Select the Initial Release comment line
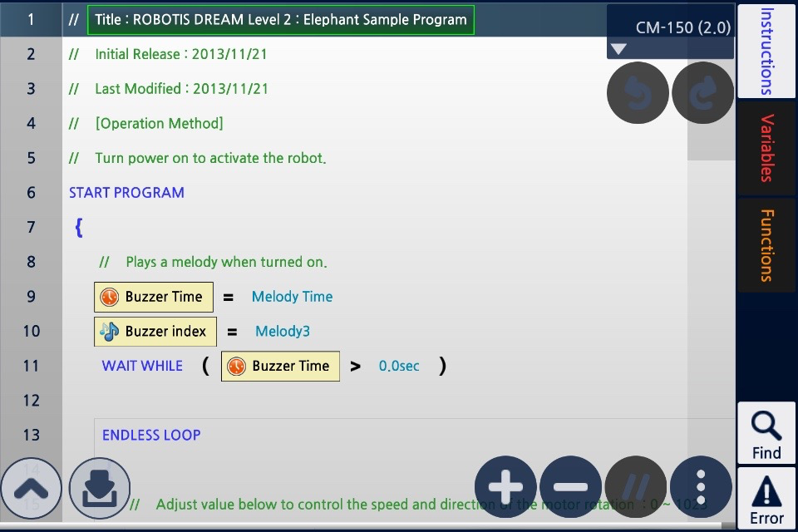 pos(180,55)
